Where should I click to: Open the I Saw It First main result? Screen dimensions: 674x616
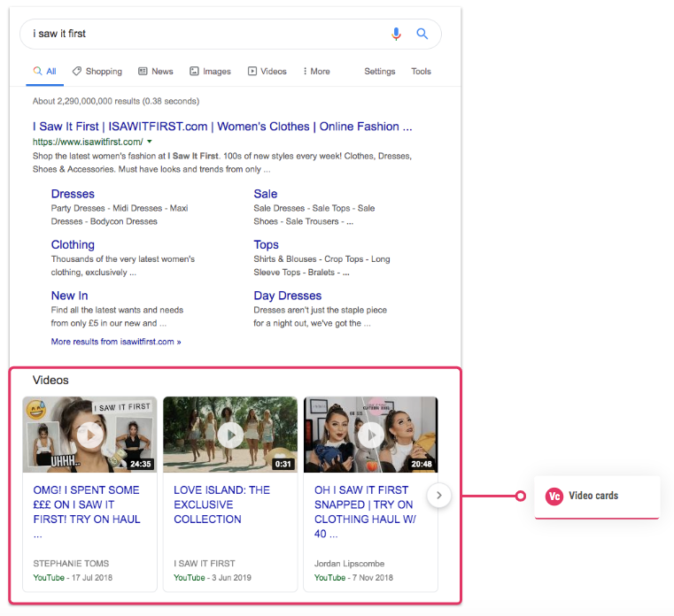(222, 127)
